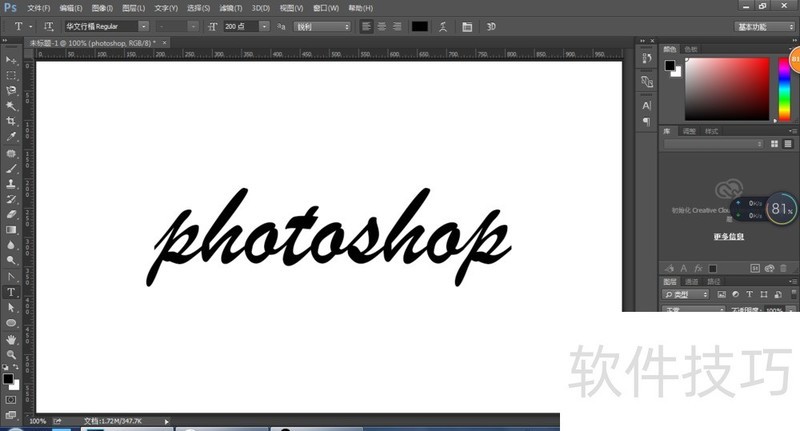Open the 滤镜(T) menu
Screen dimensions: 800x431
231,8
